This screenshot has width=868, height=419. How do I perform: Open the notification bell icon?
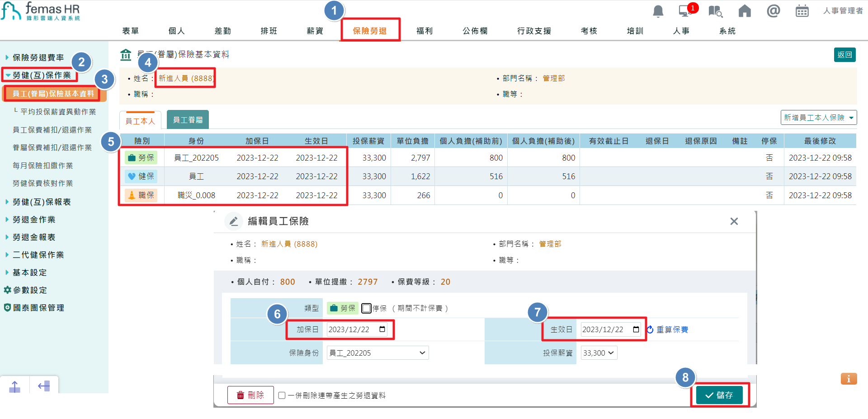coord(658,11)
